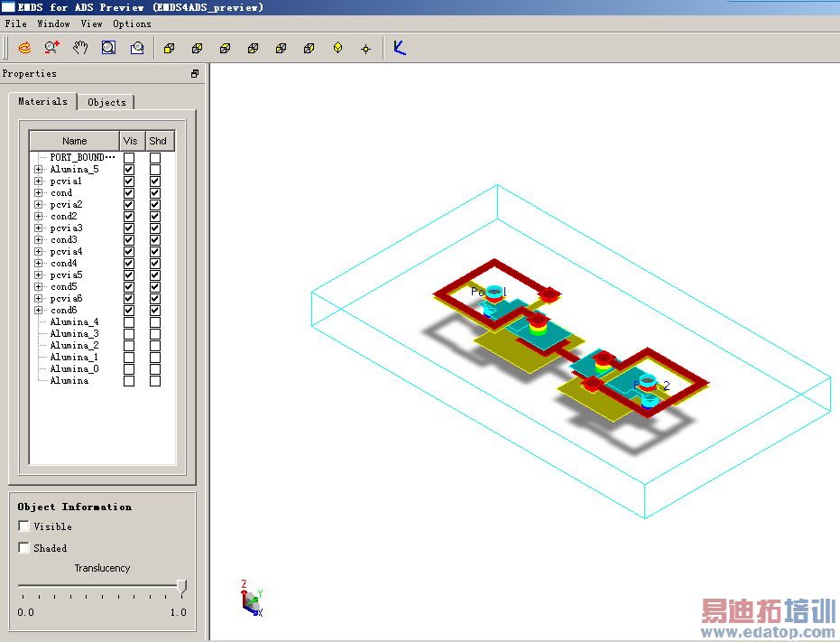Switch to left face cube view
This screenshot has height=642, width=840.
pyautogui.click(x=281, y=49)
